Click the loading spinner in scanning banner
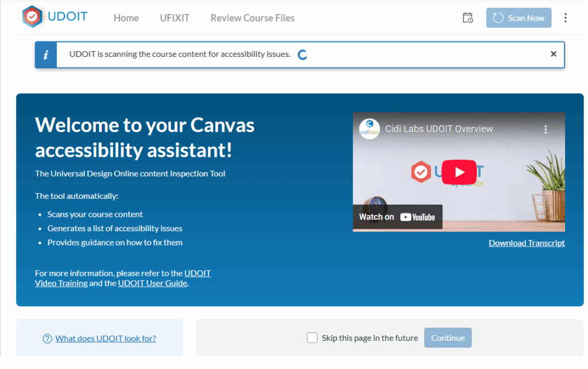This screenshot has width=588, height=369. coord(303,55)
